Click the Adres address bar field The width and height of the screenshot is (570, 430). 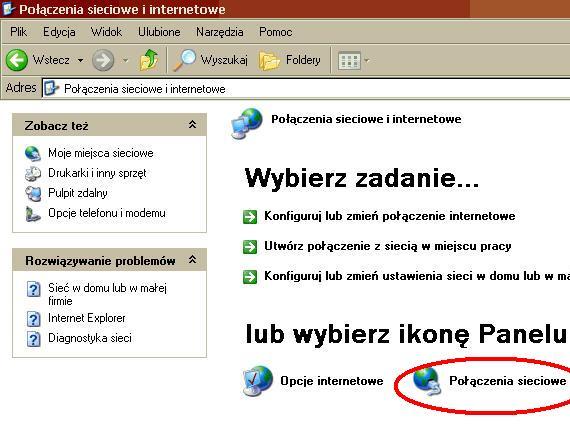[306, 89]
